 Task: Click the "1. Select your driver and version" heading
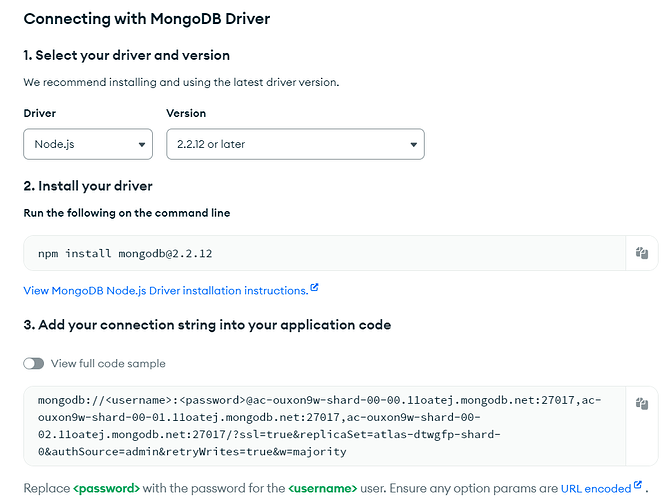[126, 55]
